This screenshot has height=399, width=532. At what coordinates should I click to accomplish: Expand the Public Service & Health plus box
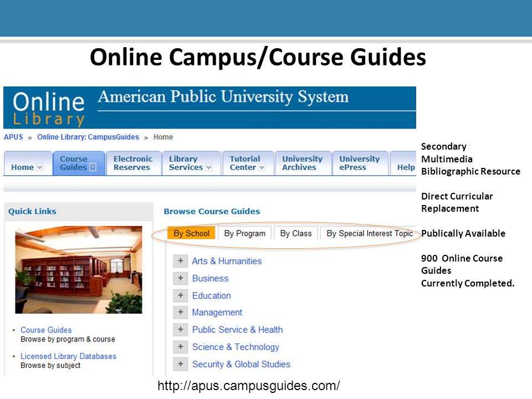tap(180, 329)
